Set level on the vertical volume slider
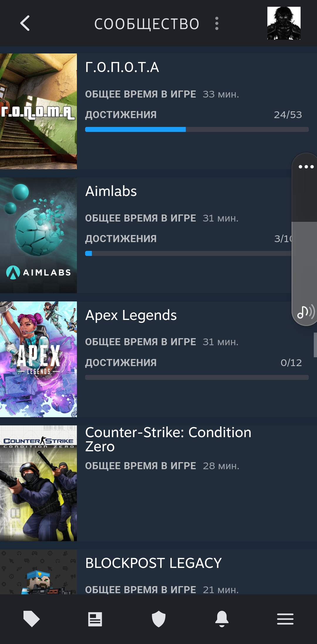 (304, 239)
